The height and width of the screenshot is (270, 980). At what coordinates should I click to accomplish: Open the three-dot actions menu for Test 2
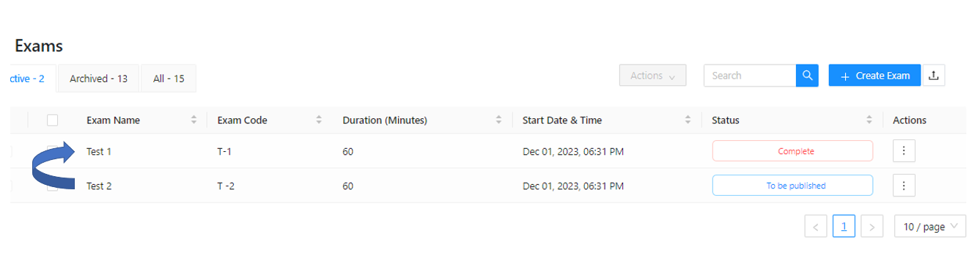click(x=904, y=186)
